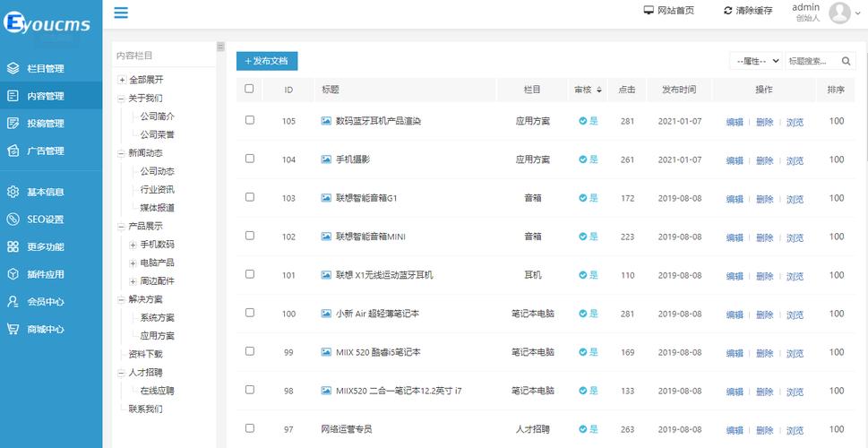
Task: Click image icon beside 联想智能音箱G1
Action: (x=327, y=198)
